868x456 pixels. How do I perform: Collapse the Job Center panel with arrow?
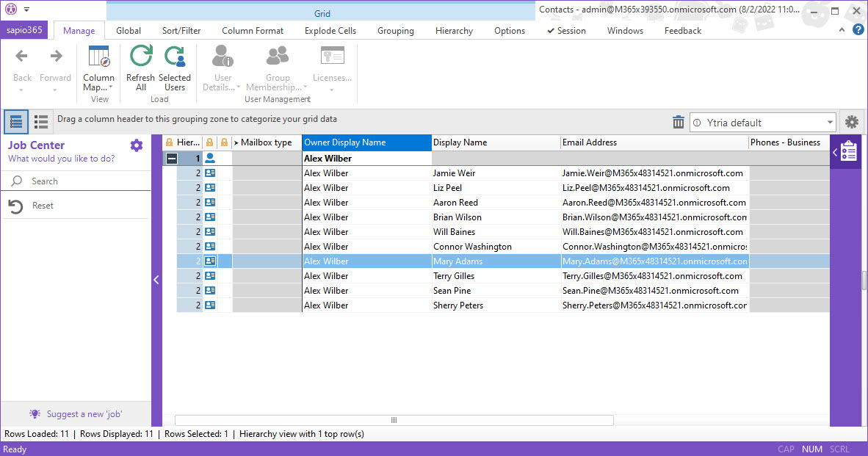pyautogui.click(x=156, y=279)
